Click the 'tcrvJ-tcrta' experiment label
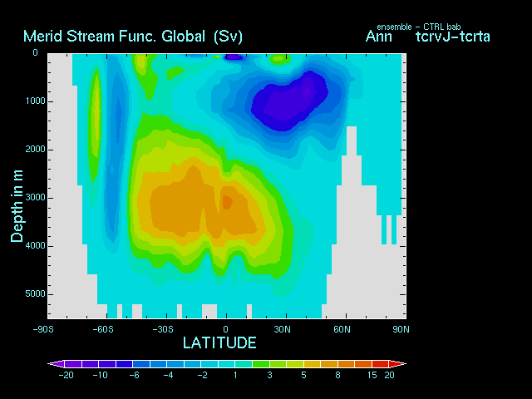532x399 pixels. 452,37
